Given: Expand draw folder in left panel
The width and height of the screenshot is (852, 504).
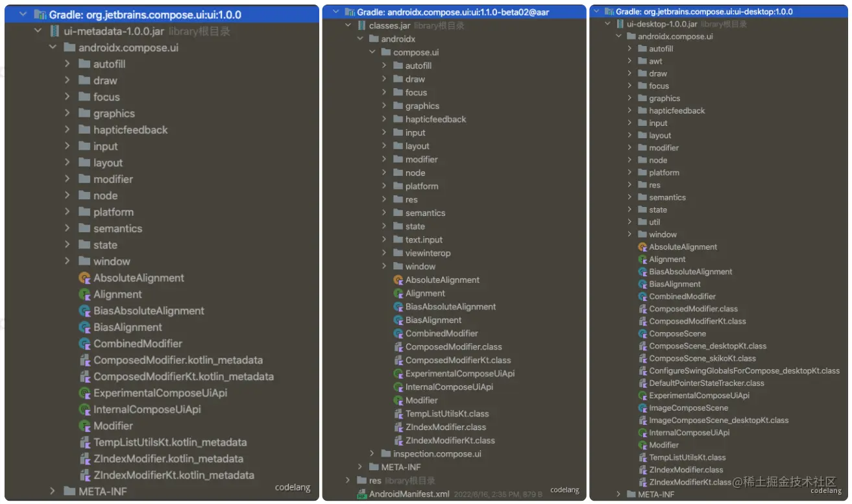Looking at the screenshot, I should pyautogui.click(x=67, y=80).
